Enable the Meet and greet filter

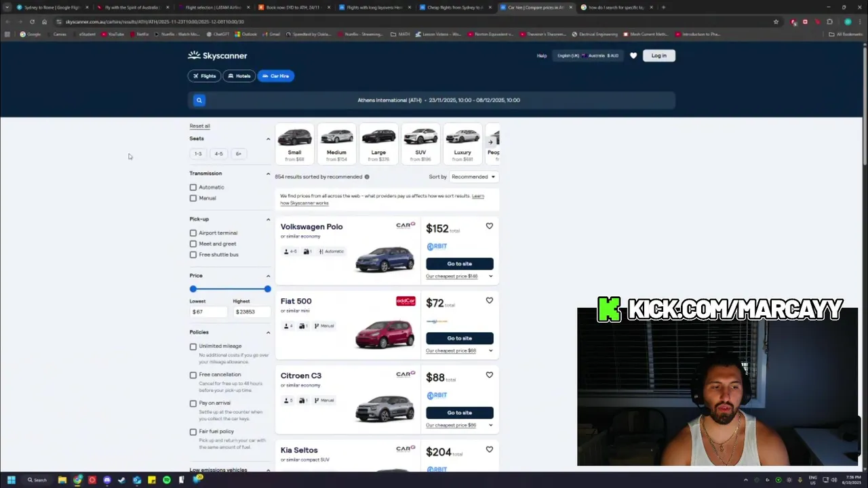click(x=193, y=244)
